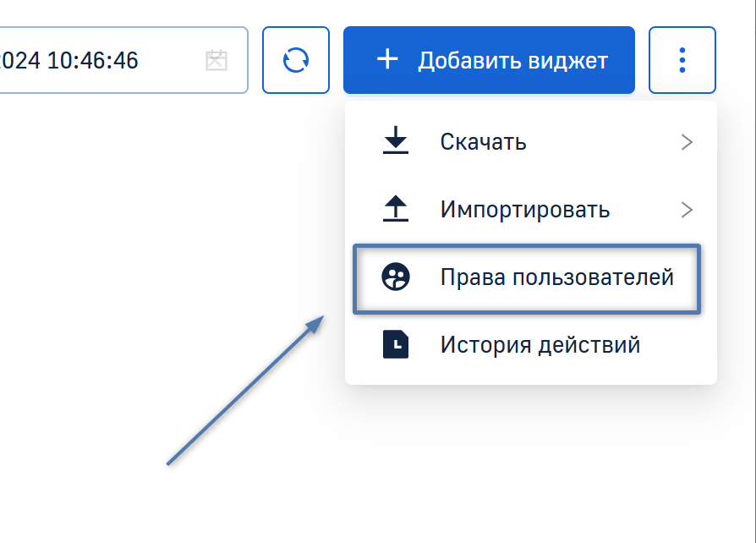Click the users icon beside Права пользователей

[395, 277]
